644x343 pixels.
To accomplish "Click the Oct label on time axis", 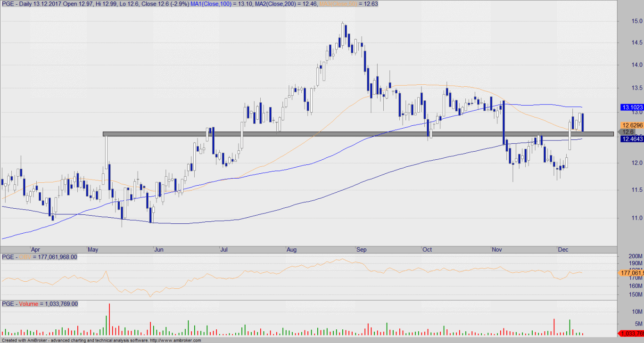I will (428, 250).
